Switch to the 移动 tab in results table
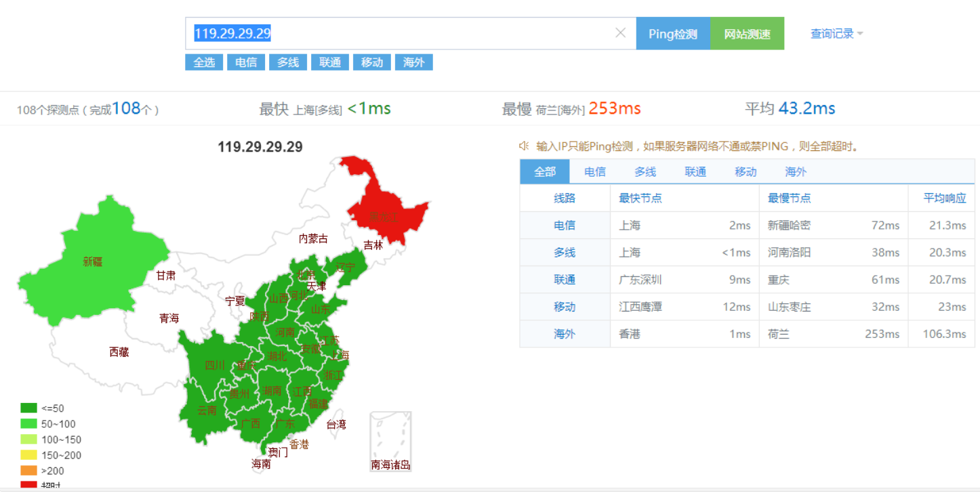980x493 pixels. coord(746,172)
